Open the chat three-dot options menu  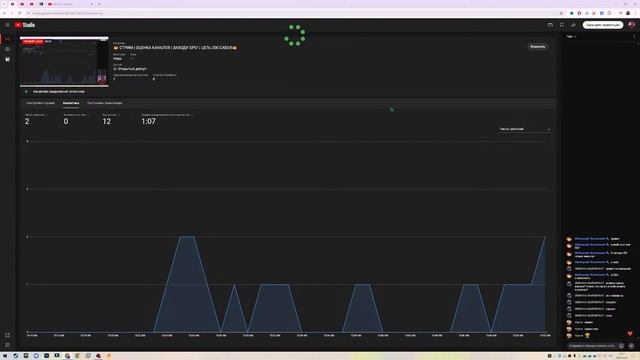point(634,36)
